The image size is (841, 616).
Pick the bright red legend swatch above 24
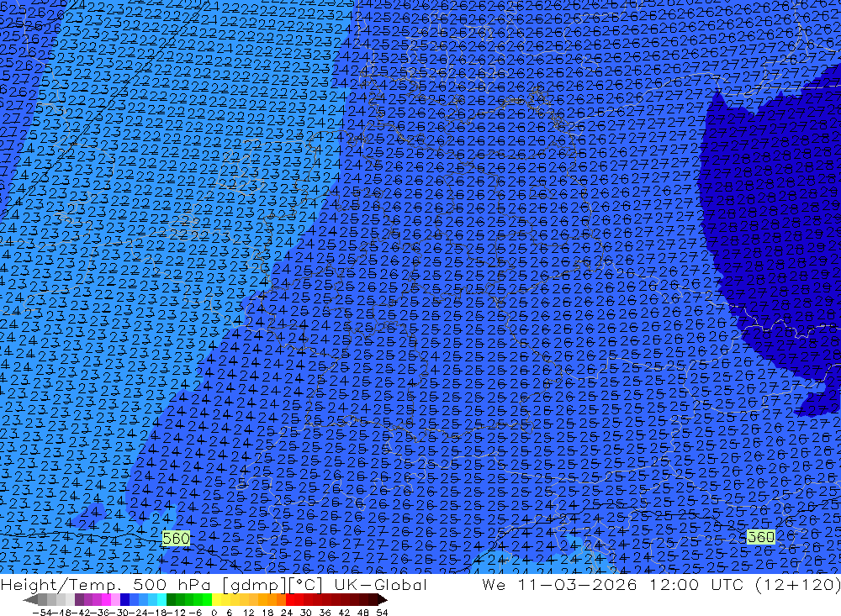point(290,599)
